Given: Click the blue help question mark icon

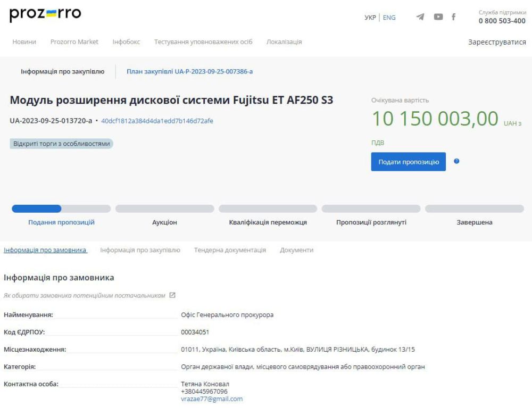Looking at the screenshot, I should 456,161.
